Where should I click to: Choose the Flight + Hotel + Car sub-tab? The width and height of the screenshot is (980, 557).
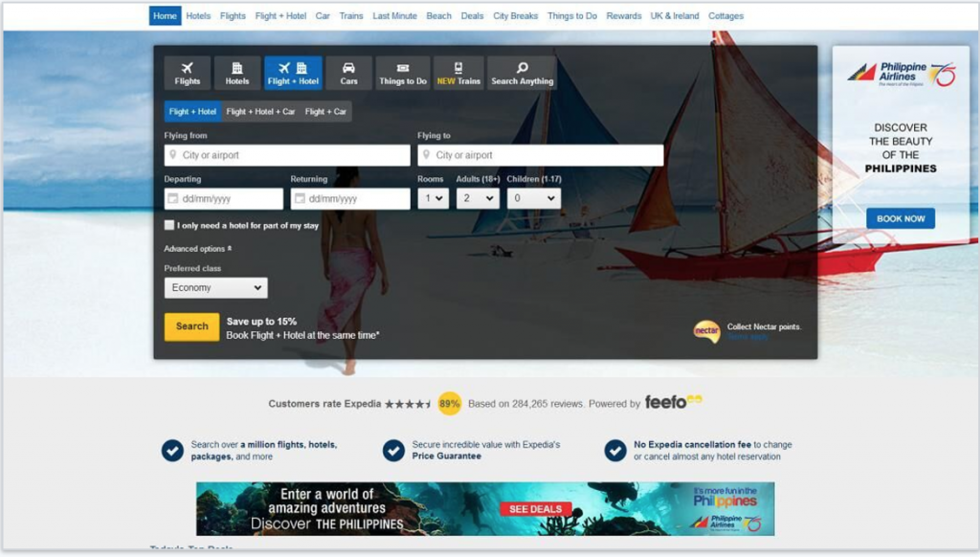[260, 111]
